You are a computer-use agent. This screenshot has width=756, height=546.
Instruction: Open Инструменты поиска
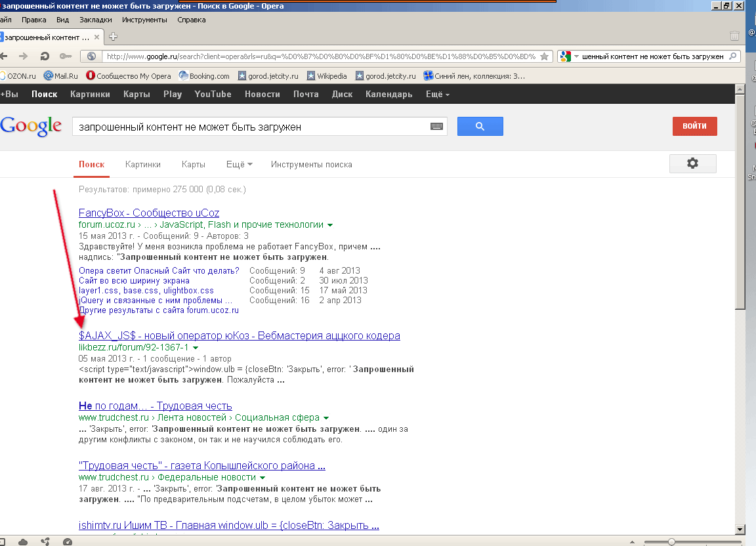pos(312,165)
